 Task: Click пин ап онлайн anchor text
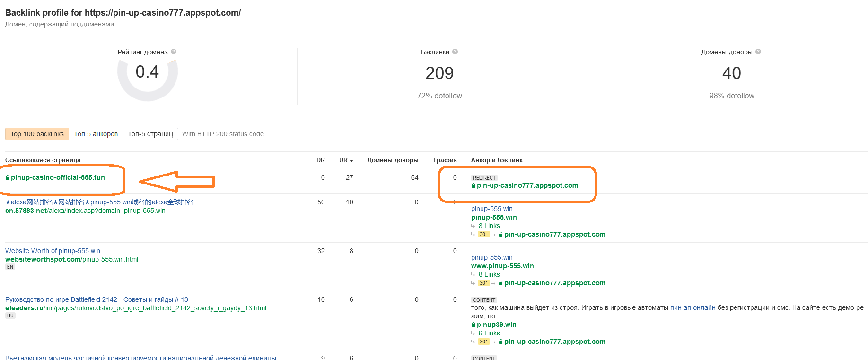[x=693, y=307]
